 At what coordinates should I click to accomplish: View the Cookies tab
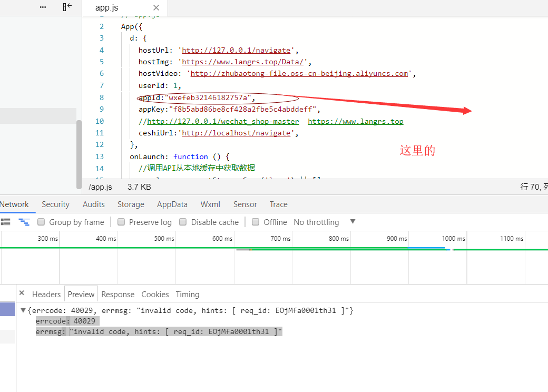[x=155, y=295]
